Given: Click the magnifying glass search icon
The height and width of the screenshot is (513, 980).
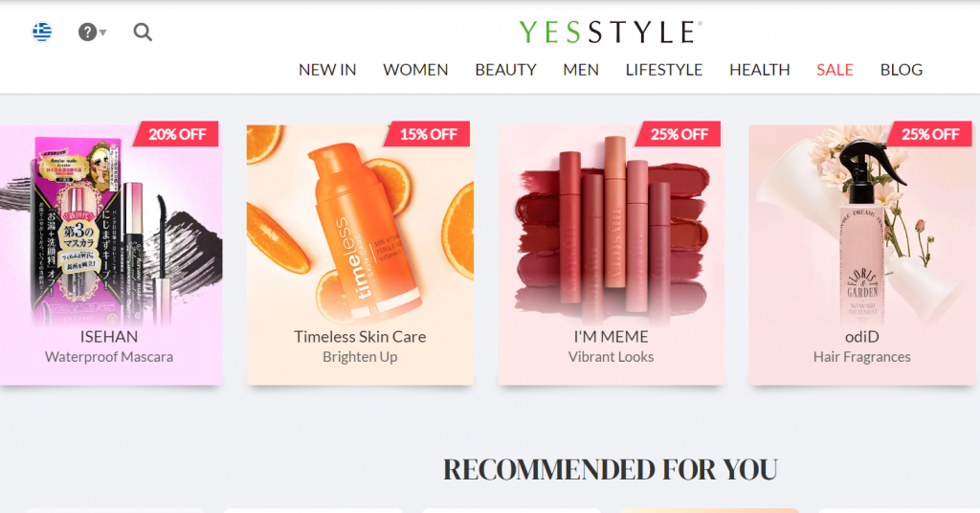Looking at the screenshot, I should 143,32.
